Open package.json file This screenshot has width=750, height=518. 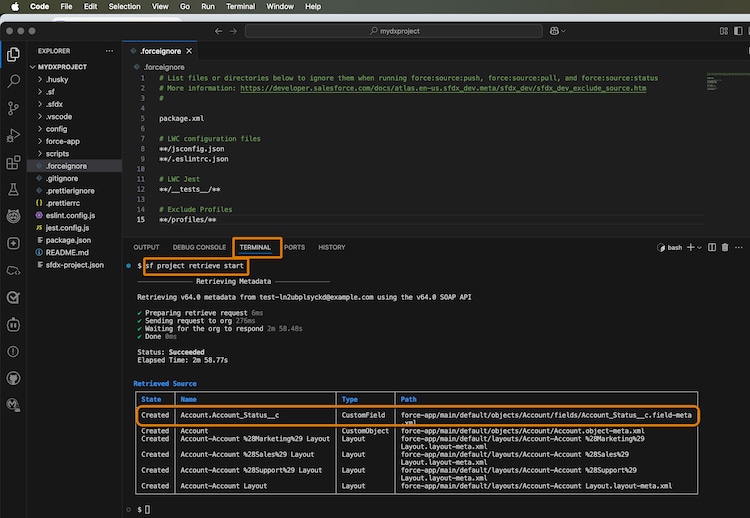68,240
